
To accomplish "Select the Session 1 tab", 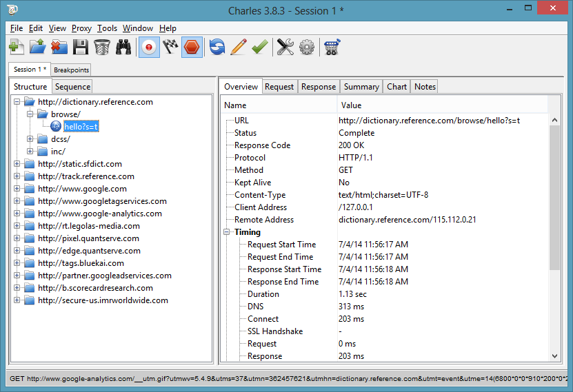I will pyautogui.click(x=30, y=70).
